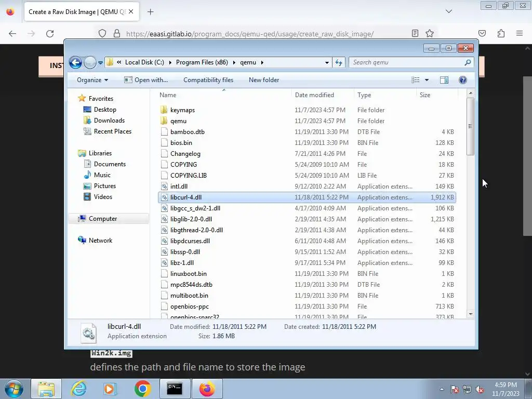Toggle Firefox reader view icon
This screenshot has width=532, height=399.
coord(415,34)
